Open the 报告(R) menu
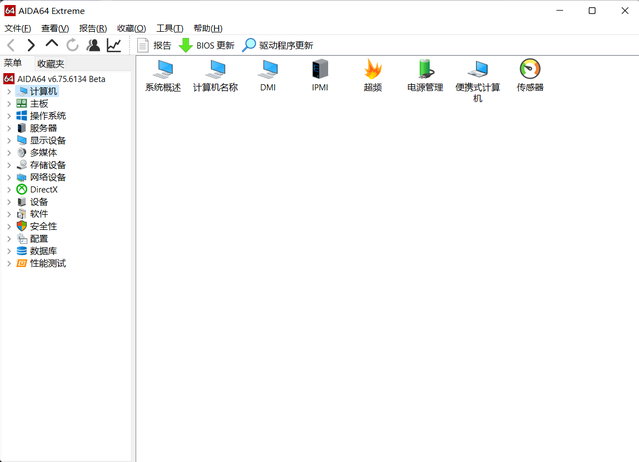The width and height of the screenshot is (639, 462). [x=93, y=29]
